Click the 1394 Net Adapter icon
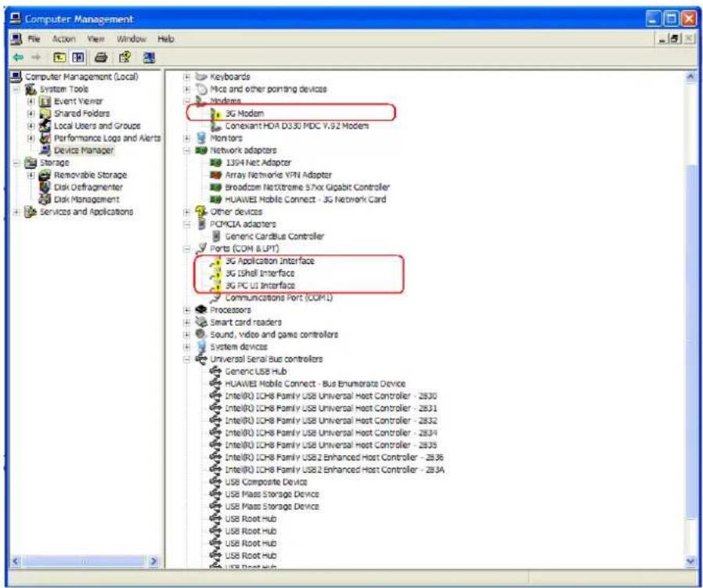703x588 pixels. [215, 163]
